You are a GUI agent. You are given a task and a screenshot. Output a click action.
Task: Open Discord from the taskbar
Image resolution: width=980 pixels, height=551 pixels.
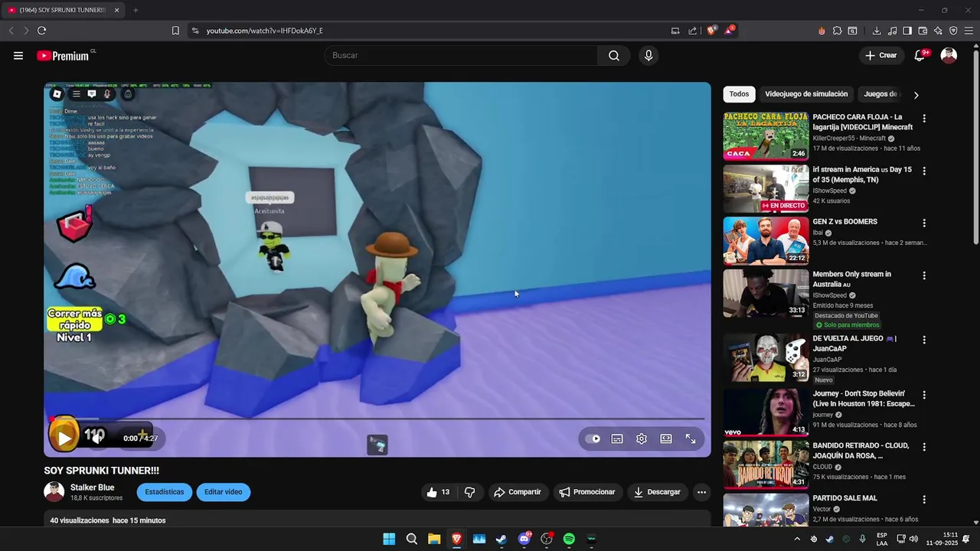[524, 539]
